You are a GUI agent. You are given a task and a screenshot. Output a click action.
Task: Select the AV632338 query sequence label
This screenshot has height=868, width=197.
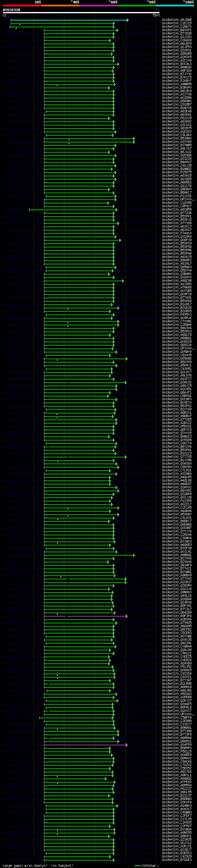point(11,10)
